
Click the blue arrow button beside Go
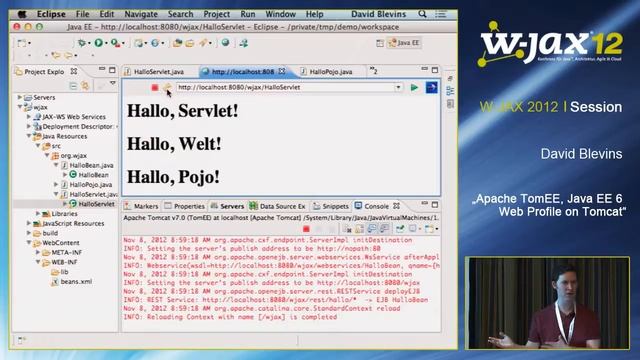431,87
